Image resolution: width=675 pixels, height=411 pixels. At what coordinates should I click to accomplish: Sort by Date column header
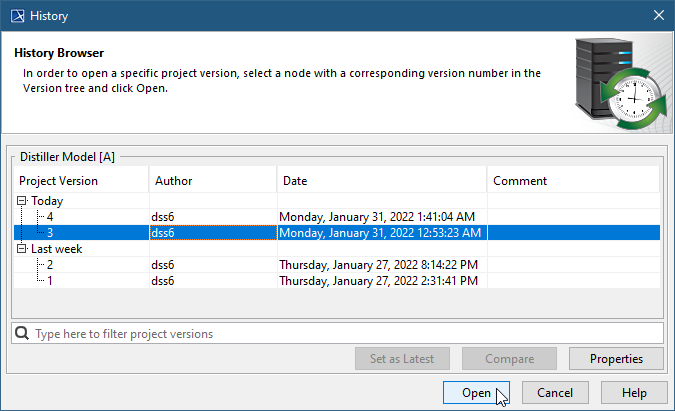coord(380,181)
